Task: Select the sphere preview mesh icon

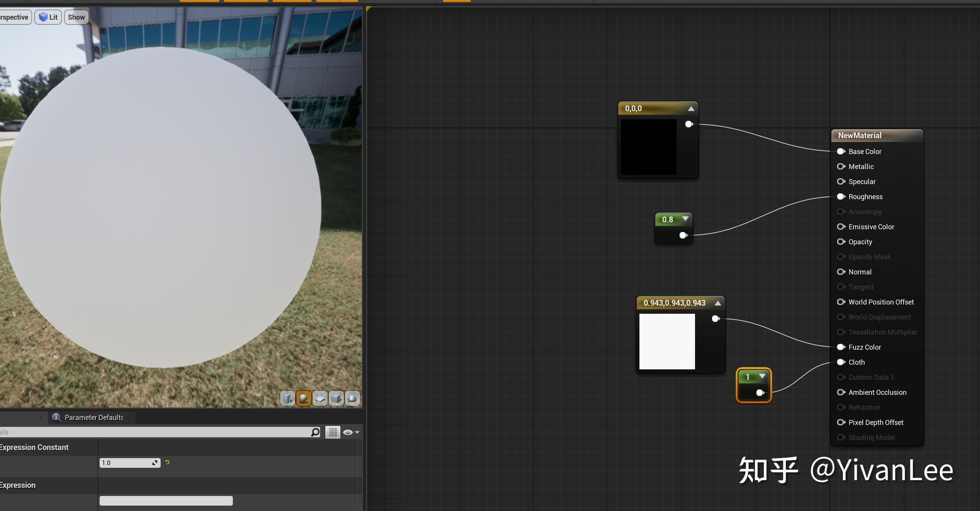Action: 303,398
